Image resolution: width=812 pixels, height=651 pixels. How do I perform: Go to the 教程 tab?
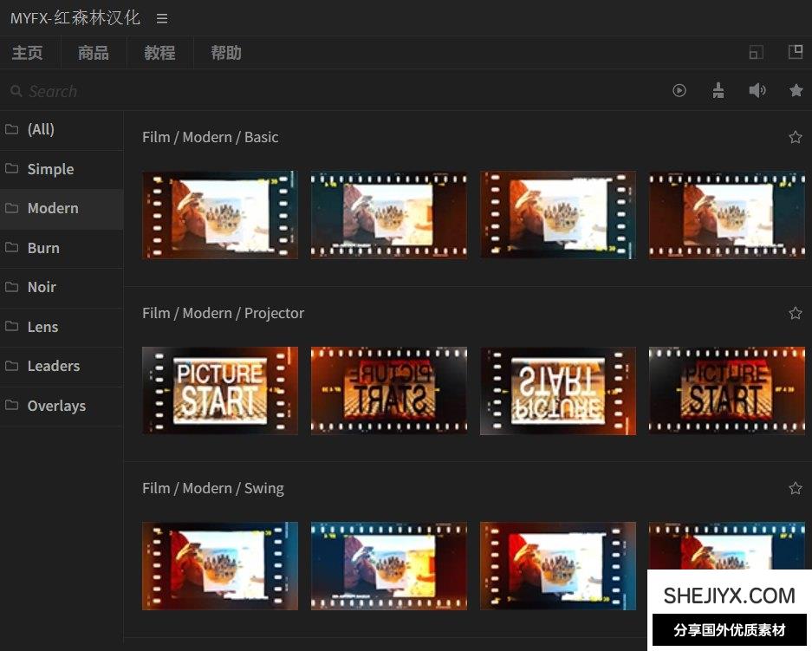[159, 53]
